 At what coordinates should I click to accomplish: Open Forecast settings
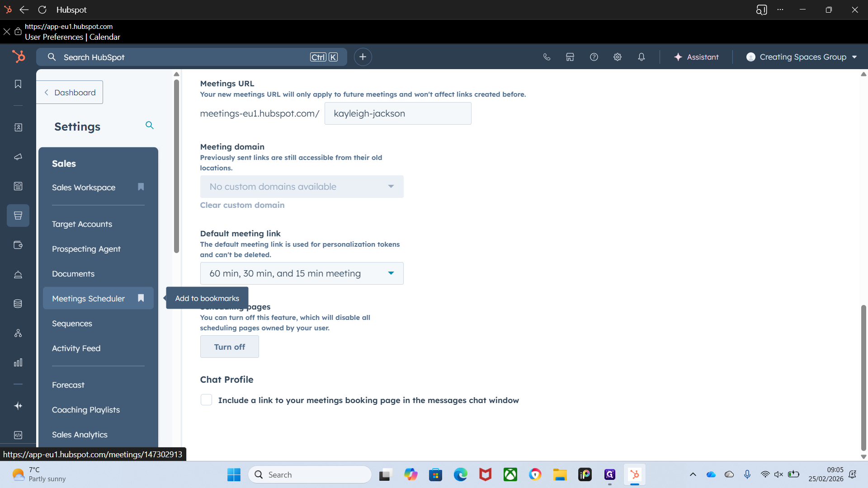pyautogui.click(x=68, y=385)
